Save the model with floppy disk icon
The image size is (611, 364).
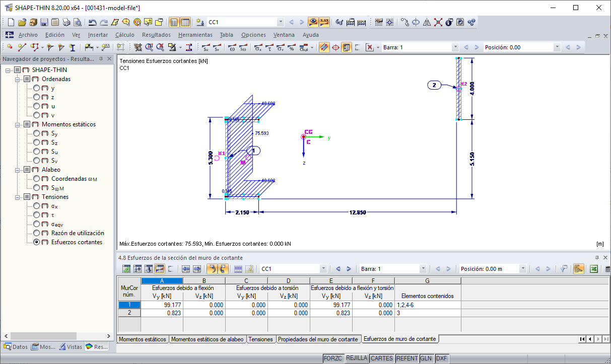pyautogui.click(x=44, y=22)
